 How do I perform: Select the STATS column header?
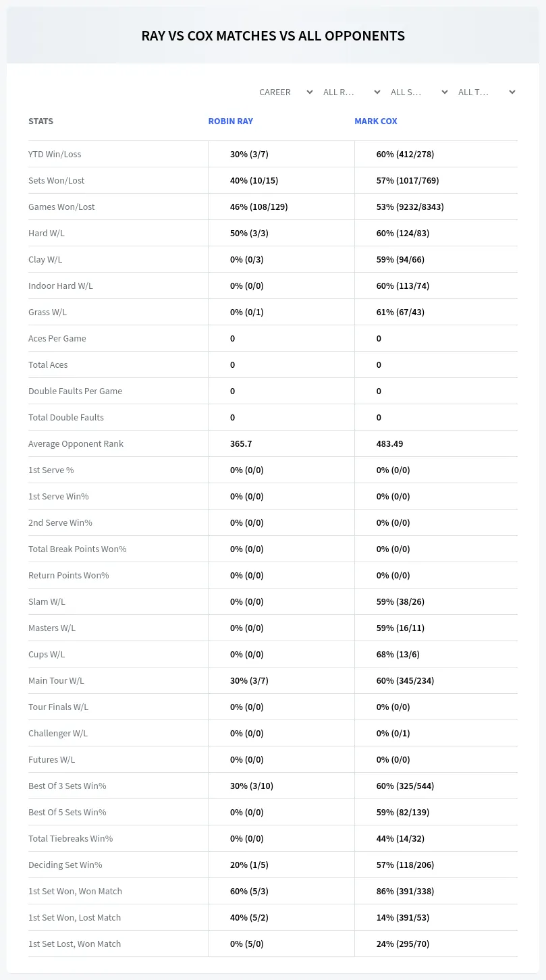tap(40, 121)
